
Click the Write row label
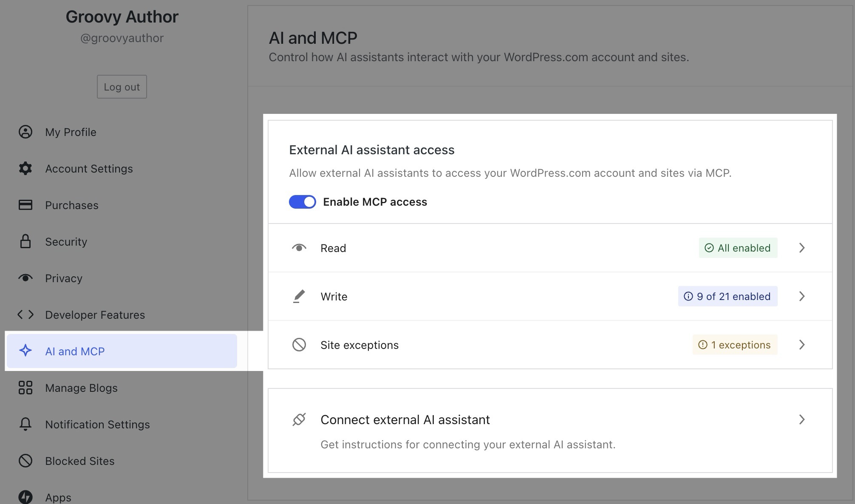point(334,297)
